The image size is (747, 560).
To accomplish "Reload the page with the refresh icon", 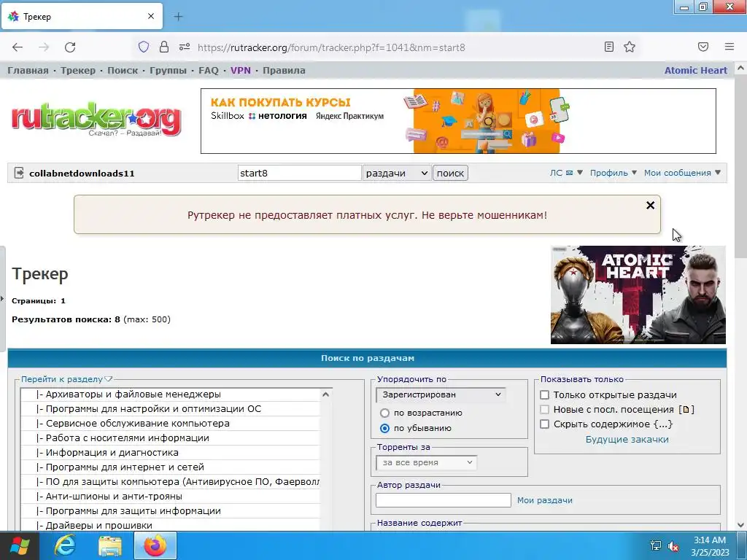I will 70,47.
